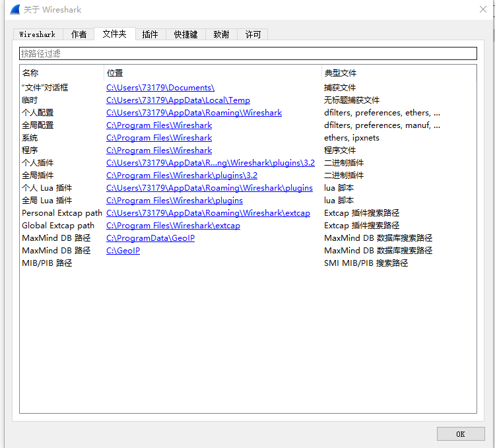This screenshot has width=495, height=448.
Task: Select the Personal Extcap path name cell
Action: [x=62, y=213]
